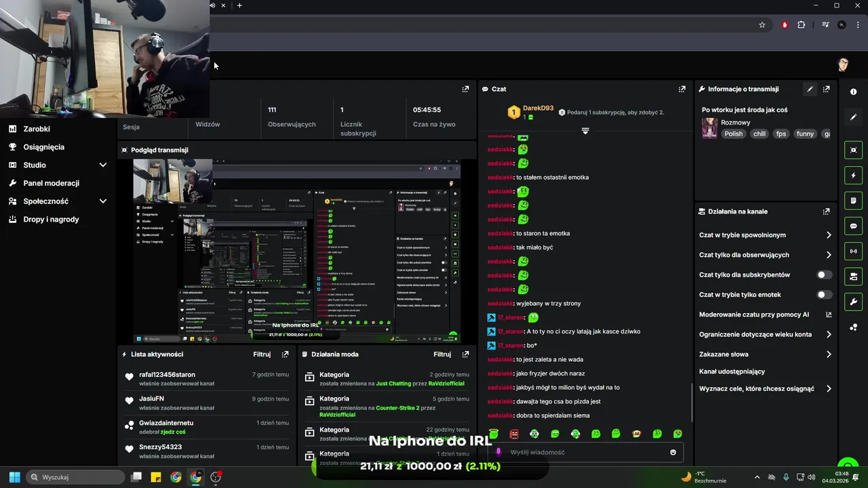Select the fps stream tag
The width and height of the screenshot is (868, 488).
(781, 134)
